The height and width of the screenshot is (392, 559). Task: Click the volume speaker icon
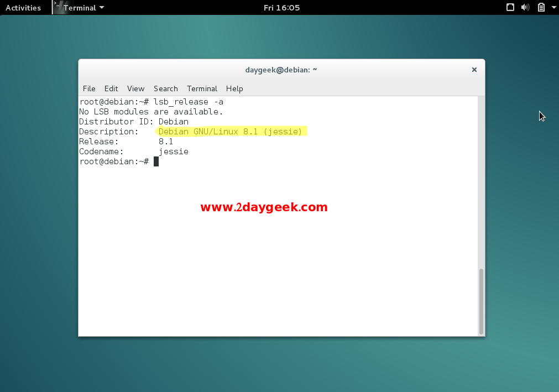[525, 8]
